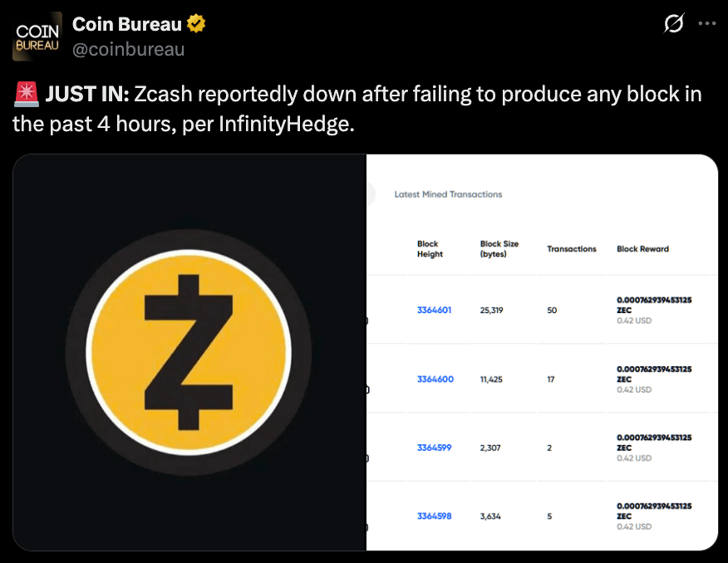Open block height 3364601 link
The width and height of the screenshot is (728, 563).
(x=434, y=310)
